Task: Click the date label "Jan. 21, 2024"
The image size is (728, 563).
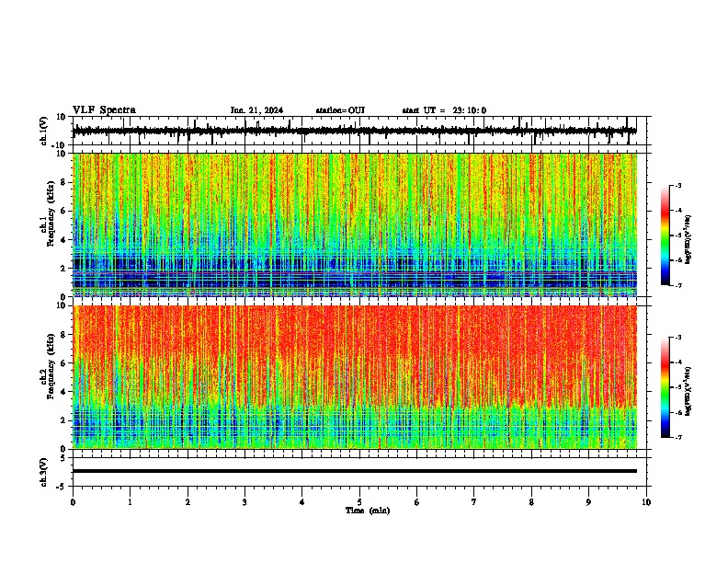Action: point(256,110)
